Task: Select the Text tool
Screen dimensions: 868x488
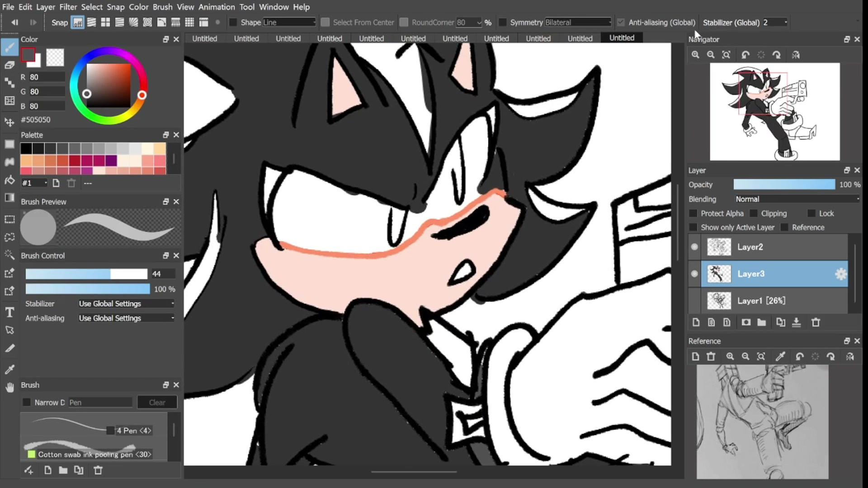Action: 9,312
